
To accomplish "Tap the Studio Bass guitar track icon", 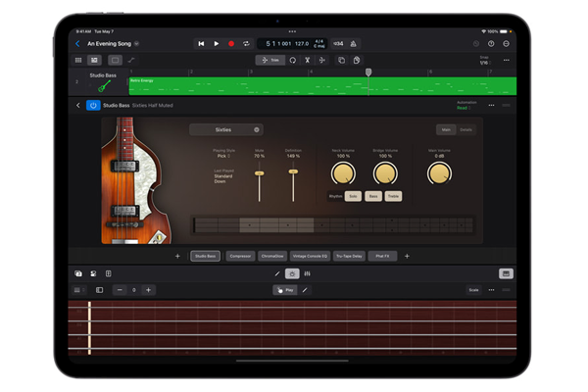I will point(103,85).
